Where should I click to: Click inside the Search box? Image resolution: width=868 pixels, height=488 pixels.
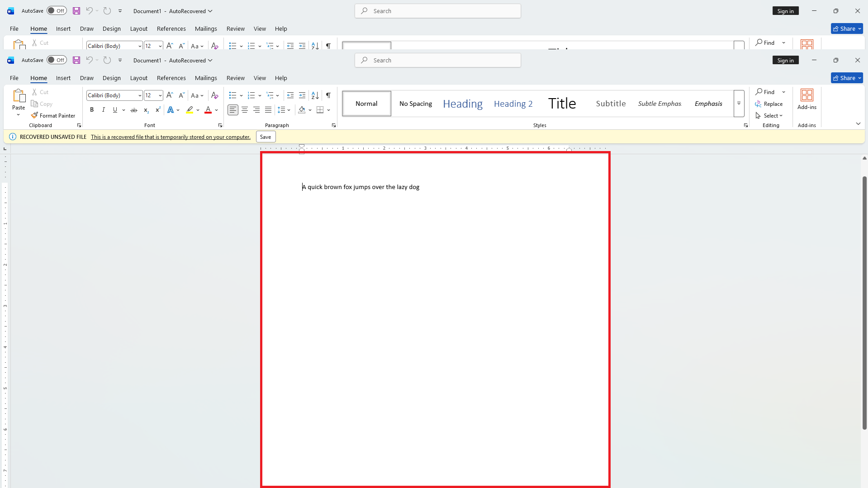click(437, 60)
